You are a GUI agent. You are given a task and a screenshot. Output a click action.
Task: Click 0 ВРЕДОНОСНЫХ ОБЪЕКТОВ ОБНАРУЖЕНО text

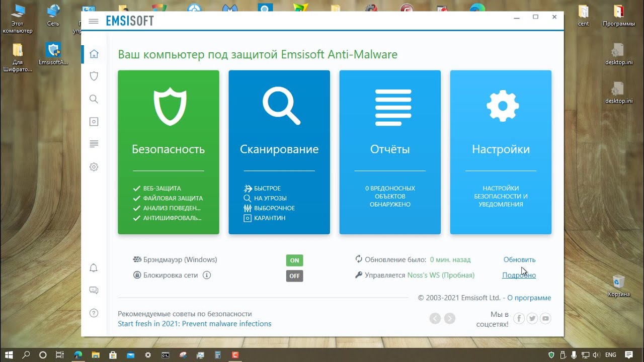click(390, 197)
